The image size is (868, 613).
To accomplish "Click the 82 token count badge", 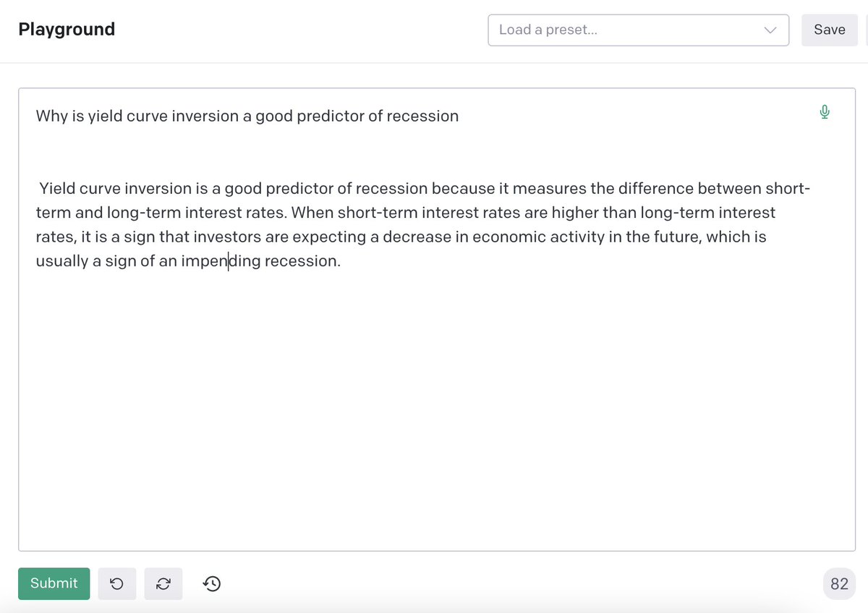I will (x=839, y=584).
